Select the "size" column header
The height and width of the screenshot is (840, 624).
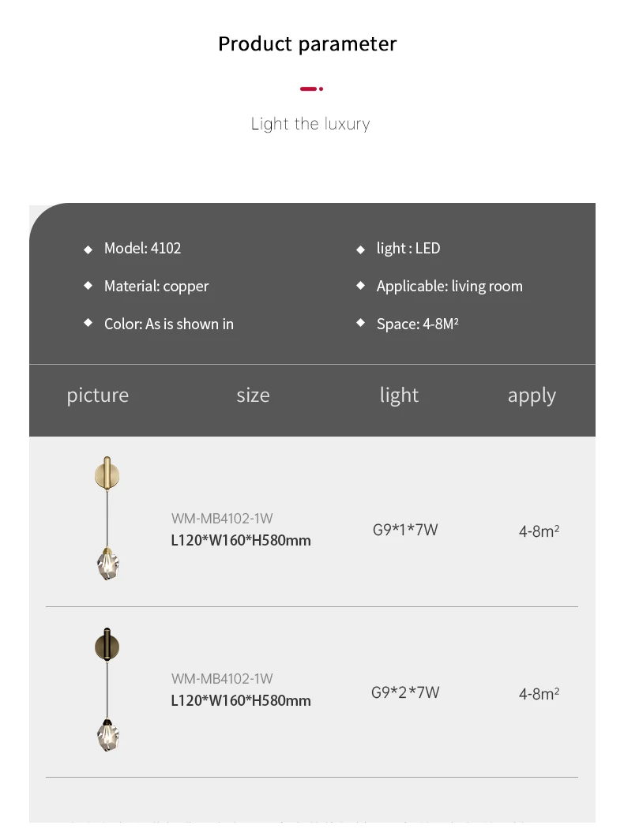[253, 395]
